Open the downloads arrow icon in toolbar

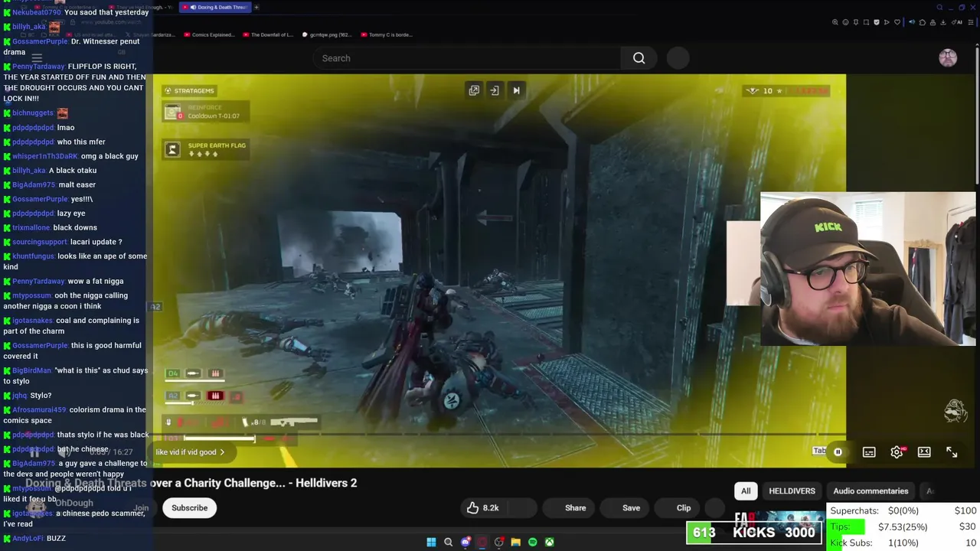coord(943,22)
